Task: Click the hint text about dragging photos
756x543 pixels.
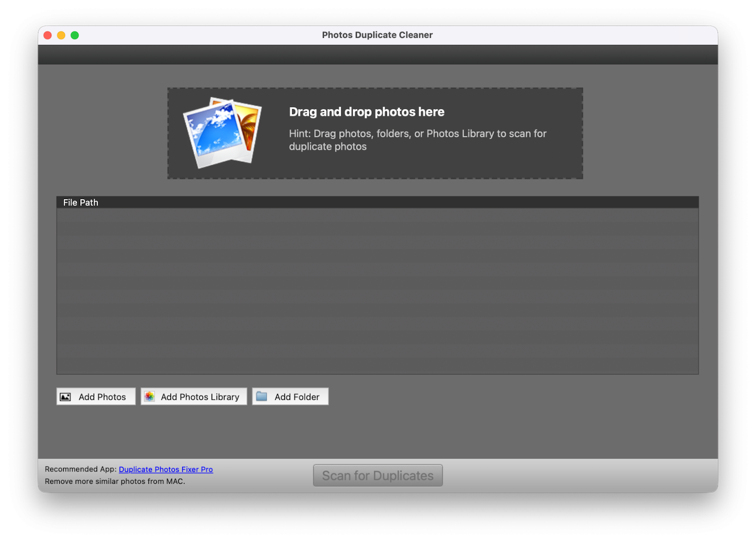Action: (x=417, y=140)
